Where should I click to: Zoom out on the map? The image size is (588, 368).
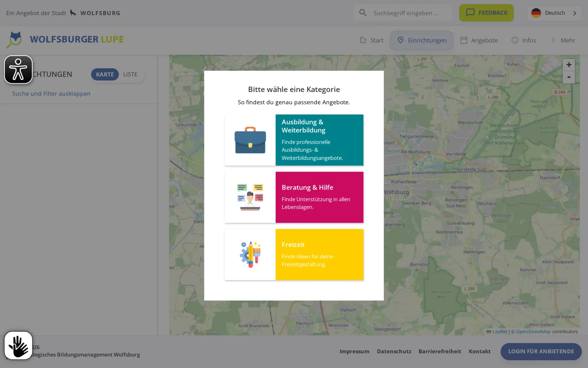pyautogui.click(x=569, y=77)
